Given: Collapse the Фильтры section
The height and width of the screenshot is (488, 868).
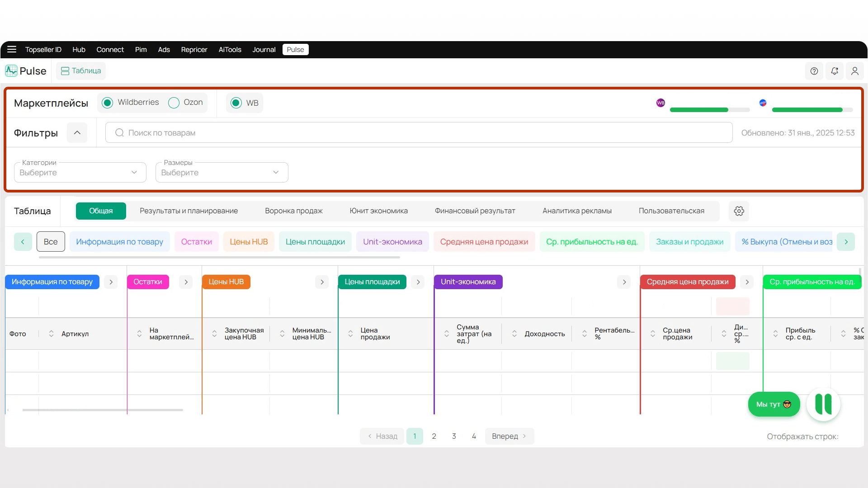Looking at the screenshot, I should [77, 132].
